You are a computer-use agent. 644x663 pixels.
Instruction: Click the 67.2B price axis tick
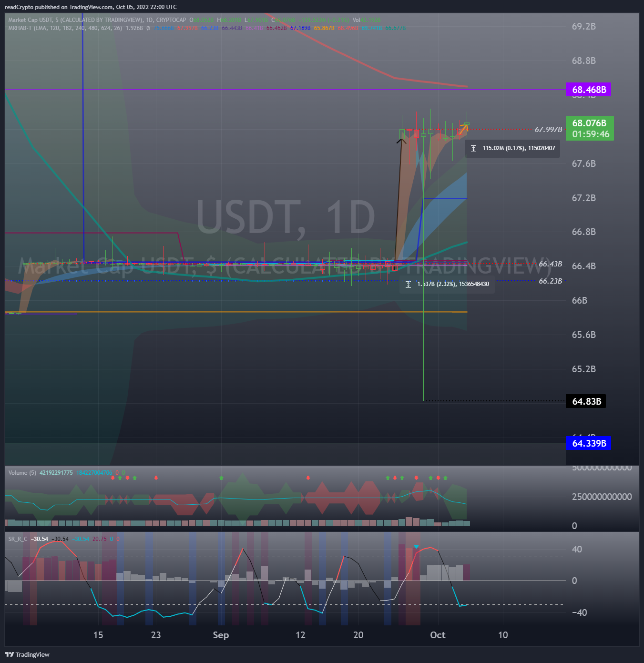pos(584,198)
